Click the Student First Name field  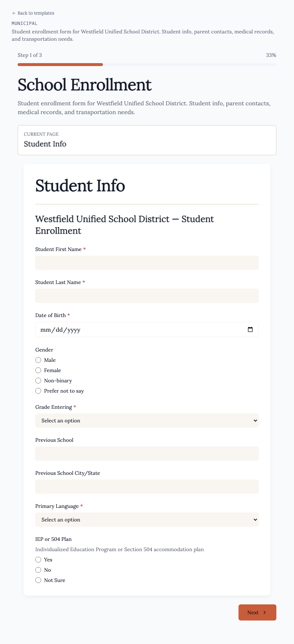pyautogui.click(x=147, y=263)
